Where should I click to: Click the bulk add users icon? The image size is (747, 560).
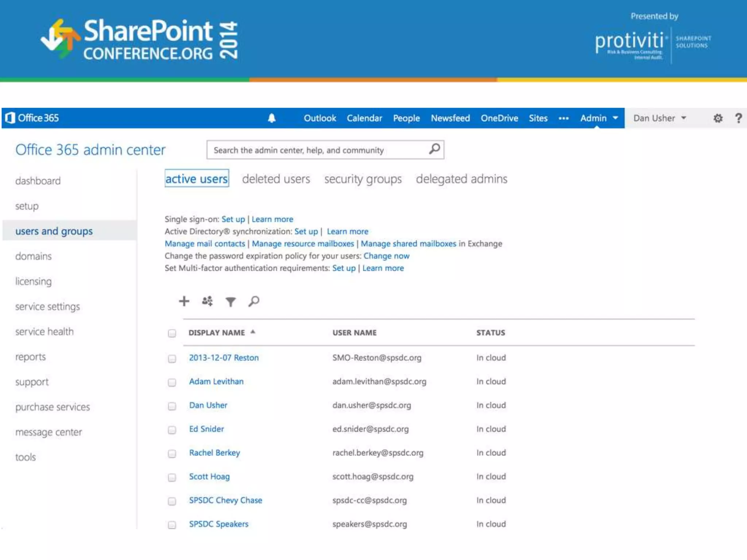click(207, 301)
